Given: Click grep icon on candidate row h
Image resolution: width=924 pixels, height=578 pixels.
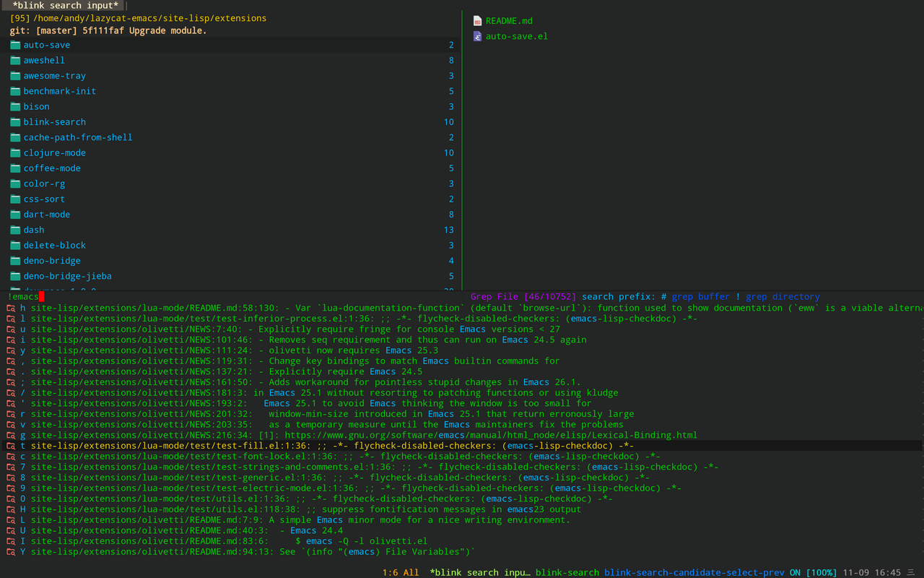Looking at the screenshot, I should point(11,308).
